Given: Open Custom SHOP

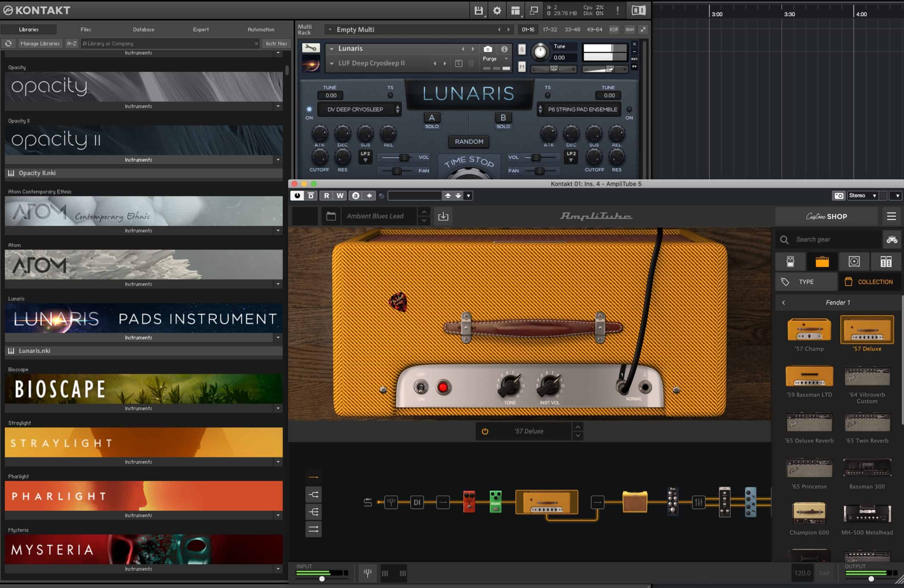Looking at the screenshot, I should click(x=826, y=216).
